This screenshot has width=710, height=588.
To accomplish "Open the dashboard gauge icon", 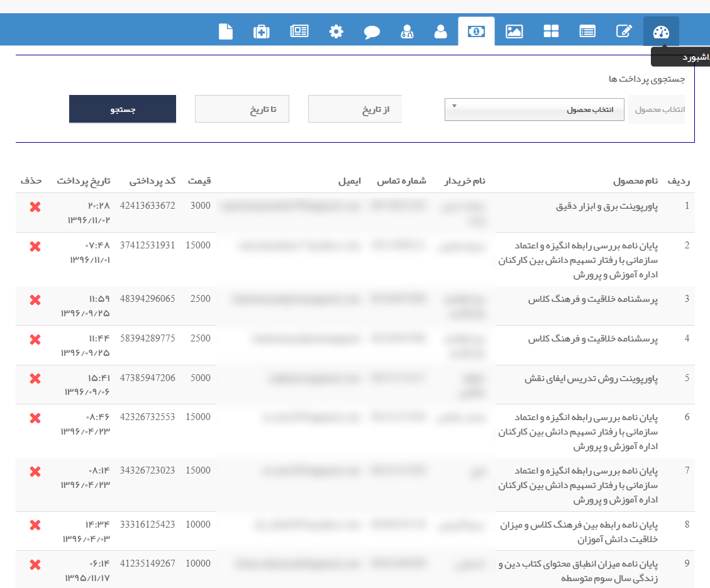I will pos(661,31).
